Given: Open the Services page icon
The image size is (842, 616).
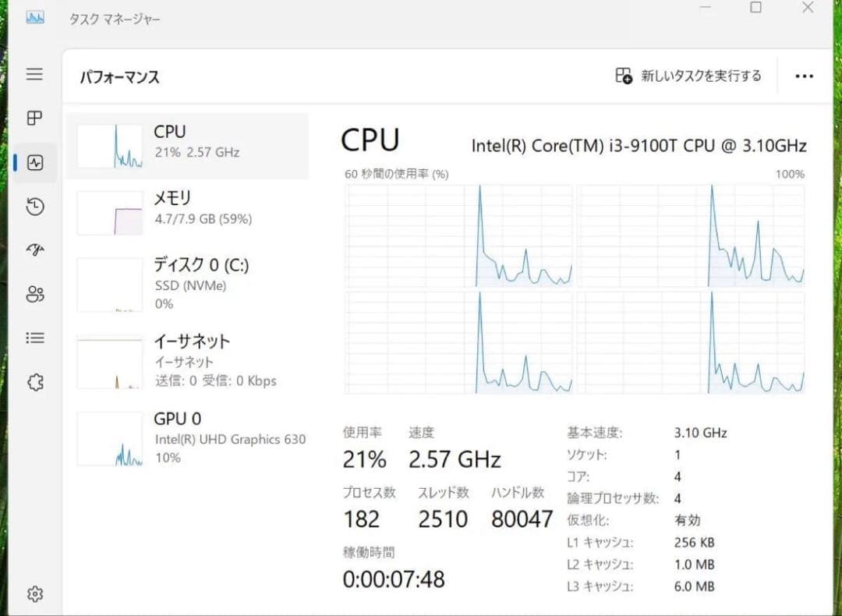Looking at the screenshot, I should [34, 381].
